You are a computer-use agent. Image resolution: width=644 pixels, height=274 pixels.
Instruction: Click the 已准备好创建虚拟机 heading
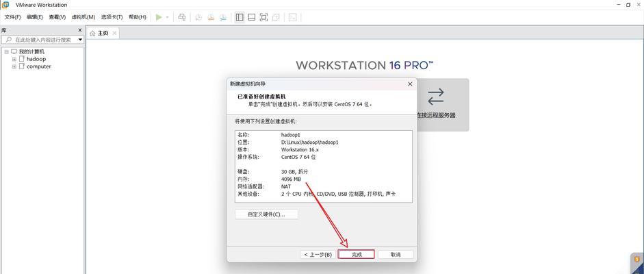click(x=261, y=97)
